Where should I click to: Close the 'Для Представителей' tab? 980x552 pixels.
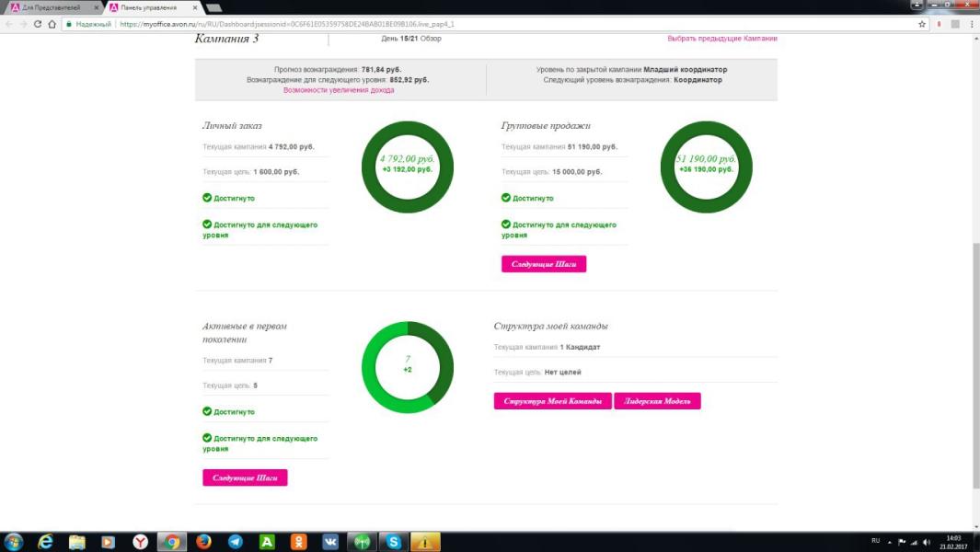click(97, 7)
